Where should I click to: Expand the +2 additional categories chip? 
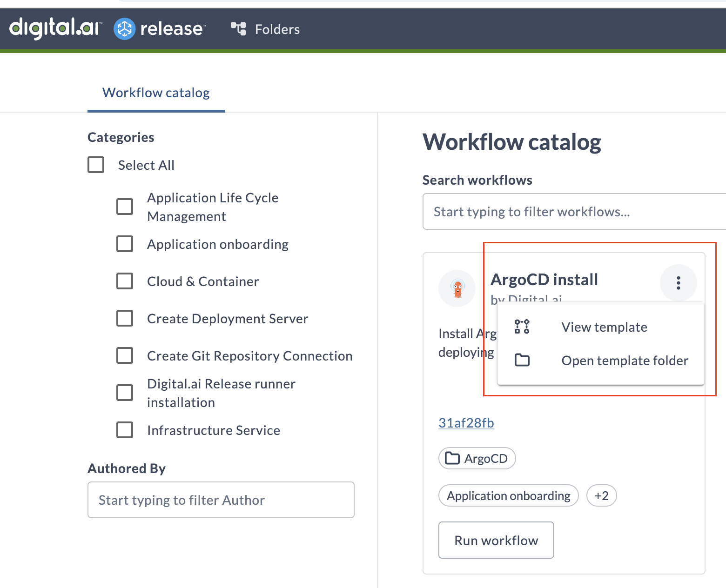click(x=601, y=496)
